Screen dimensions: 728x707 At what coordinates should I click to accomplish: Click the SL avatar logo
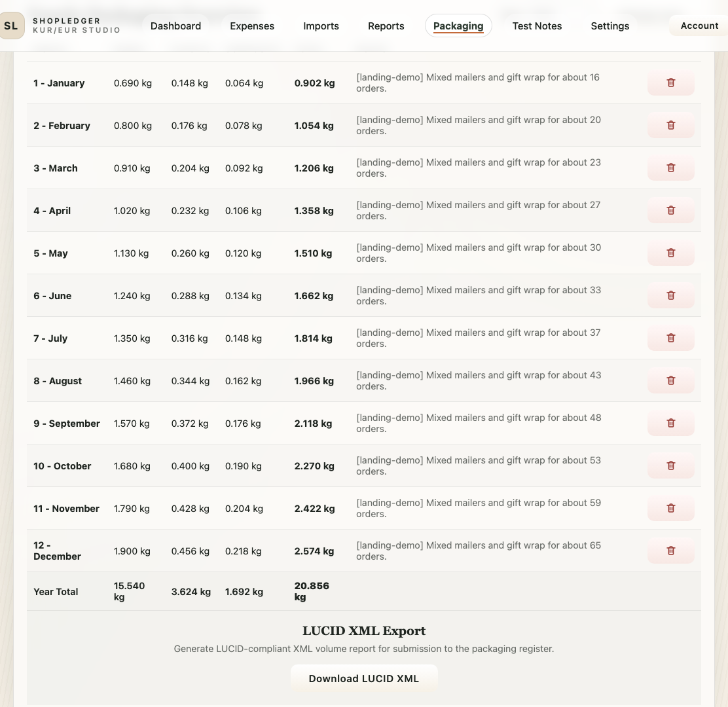pos(12,26)
